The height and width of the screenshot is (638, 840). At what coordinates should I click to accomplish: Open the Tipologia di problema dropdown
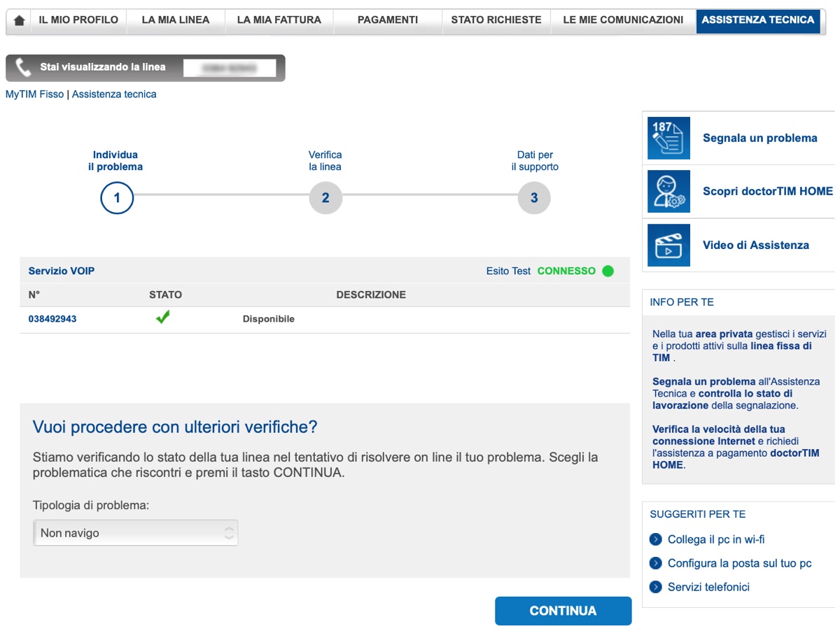(x=136, y=533)
